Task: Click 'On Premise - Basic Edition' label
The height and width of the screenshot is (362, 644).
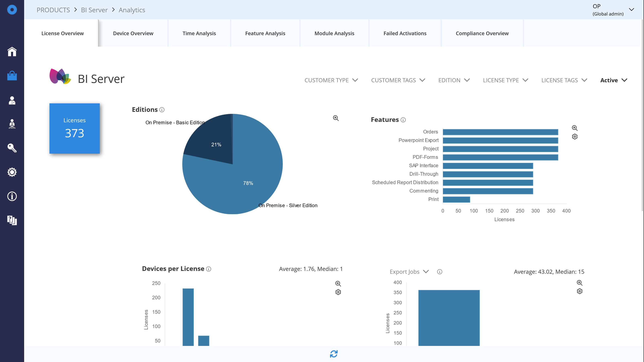Action: 175,122
